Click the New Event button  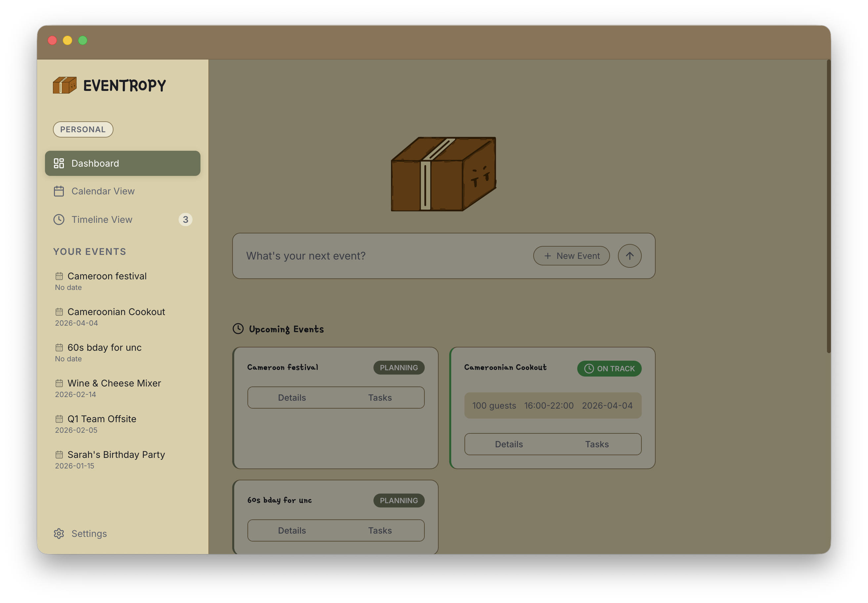tap(571, 256)
